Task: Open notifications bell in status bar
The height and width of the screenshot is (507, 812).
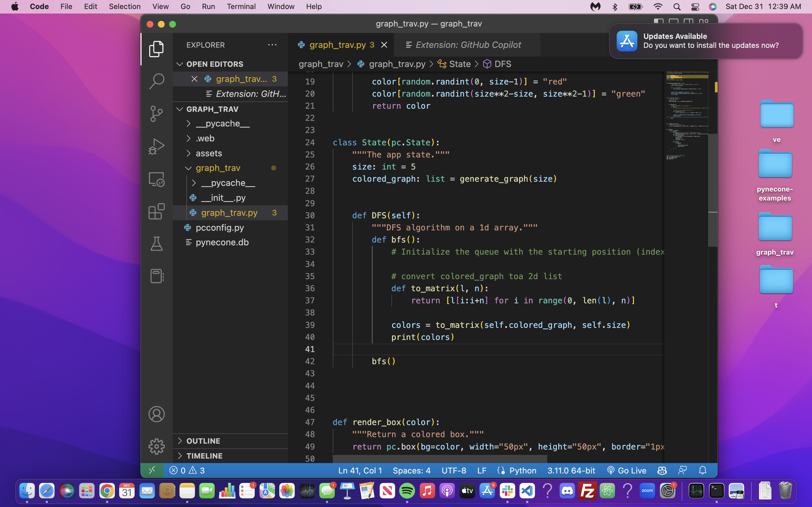Action: pyautogui.click(x=702, y=470)
